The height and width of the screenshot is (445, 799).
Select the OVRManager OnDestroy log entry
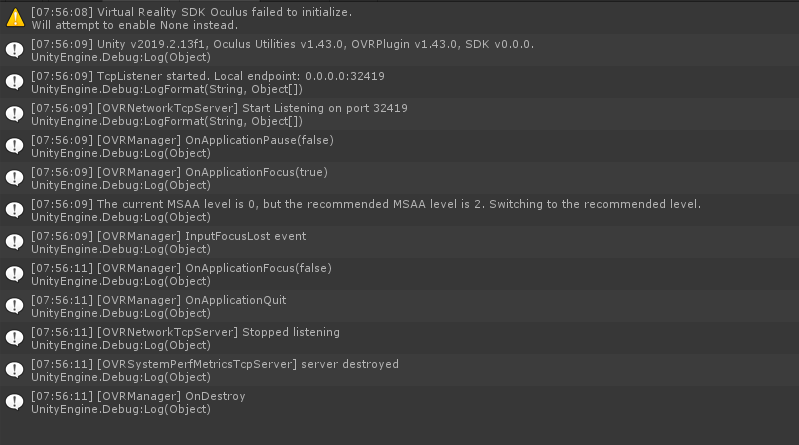(400, 402)
